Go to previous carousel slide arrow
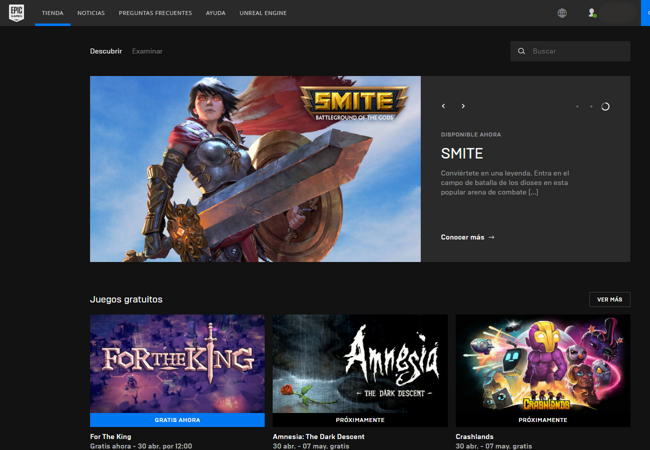Screen dimensions: 650x450 443,106
